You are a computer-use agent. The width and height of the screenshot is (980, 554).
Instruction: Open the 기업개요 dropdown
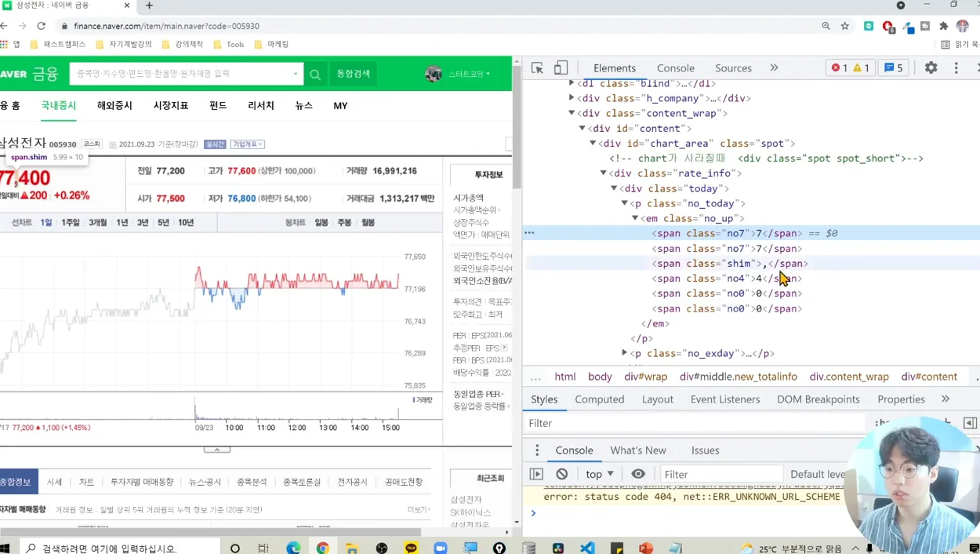point(247,144)
